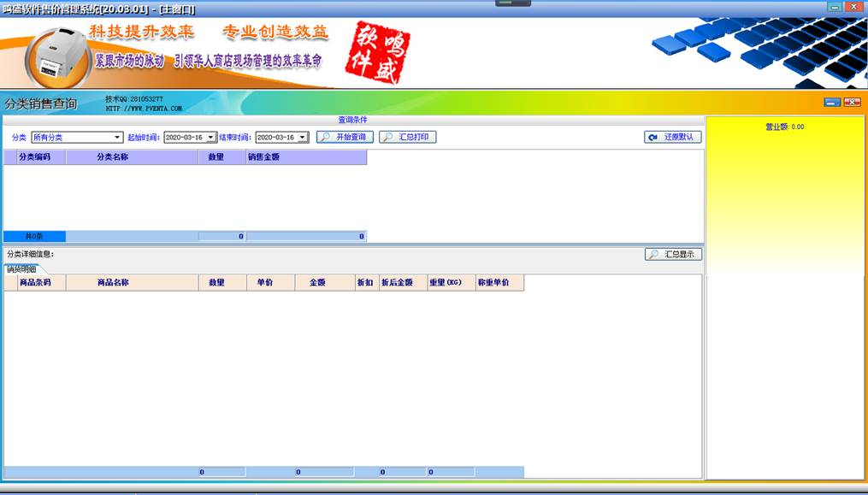The width and height of the screenshot is (868, 495).
Task: Click the printer image in banner
Action: tap(56, 56)
